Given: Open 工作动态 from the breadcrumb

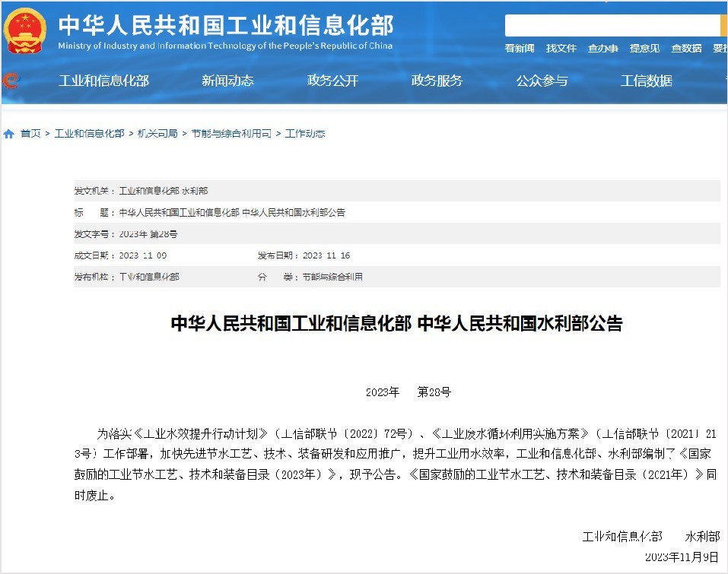Looking at the screenshot, I should [x=304, y=133].
